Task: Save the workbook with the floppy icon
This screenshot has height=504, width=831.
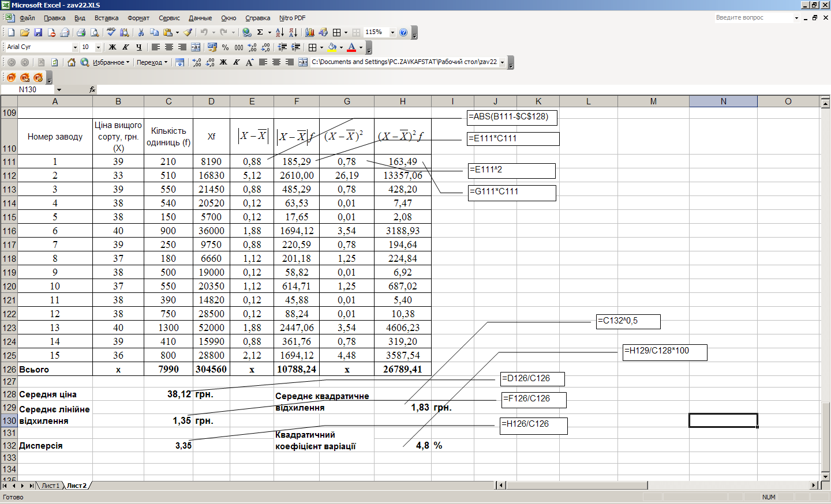Action: 38,32
